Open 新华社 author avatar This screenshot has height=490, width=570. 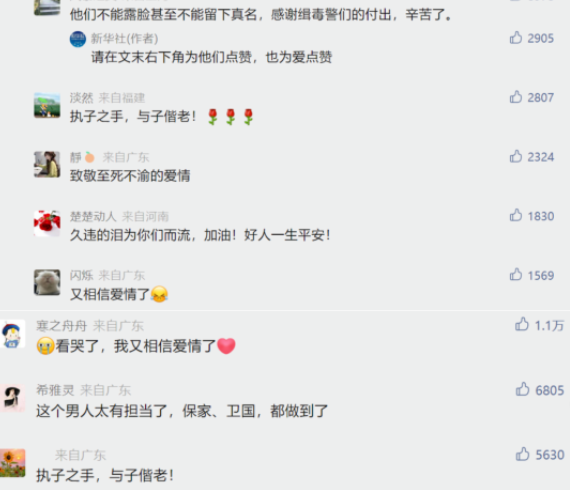(78, 39)
